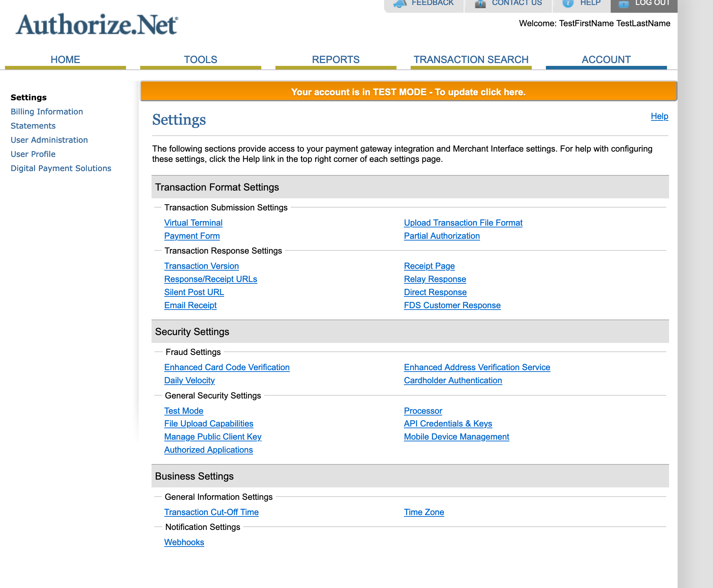Go to TRANSACTION SEARCH tab
Image resolution: width=713 pixels, height=588 pixels.
[471, 60]
